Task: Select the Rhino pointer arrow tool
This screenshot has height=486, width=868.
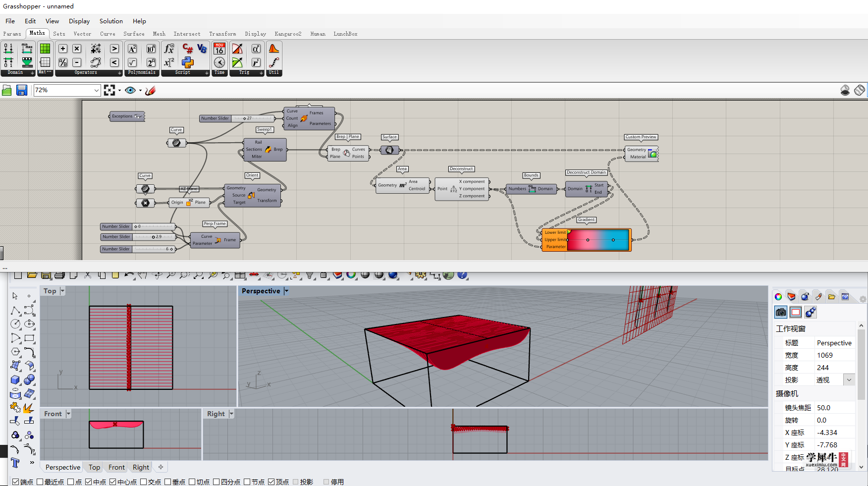Action: coord(15,296)
